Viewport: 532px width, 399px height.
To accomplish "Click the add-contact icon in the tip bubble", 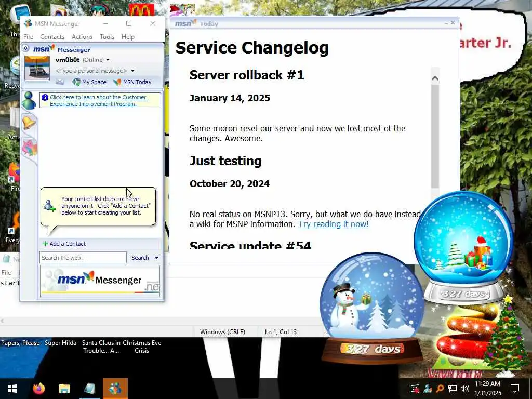I will [x=49, y=206].
